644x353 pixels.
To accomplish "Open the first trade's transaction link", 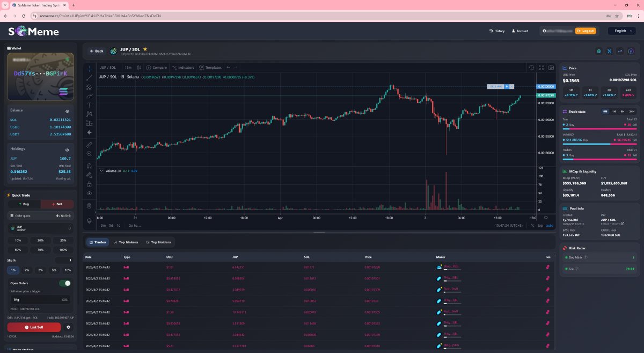I will (548, 266).
